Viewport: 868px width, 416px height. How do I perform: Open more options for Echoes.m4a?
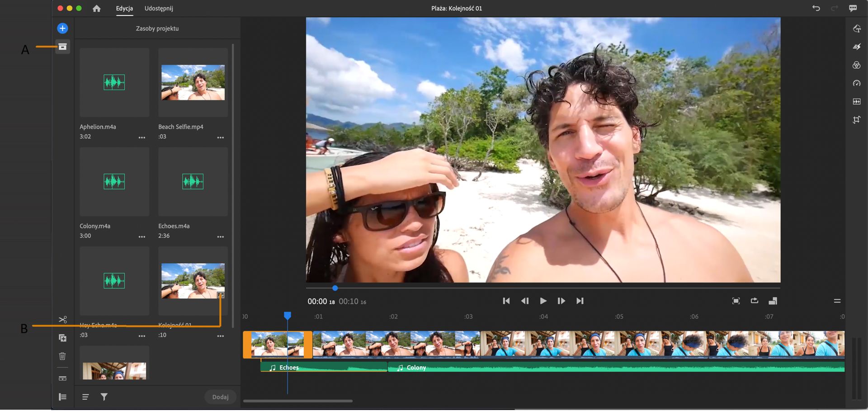click(221, 236)
